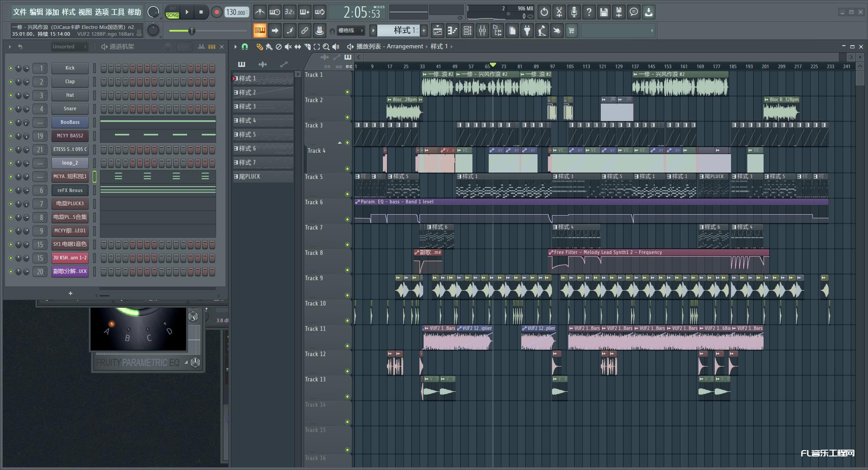The image size is (868, 470).
Task: Open the 选项 (Options) menu
Action: (x=102, y=12)
